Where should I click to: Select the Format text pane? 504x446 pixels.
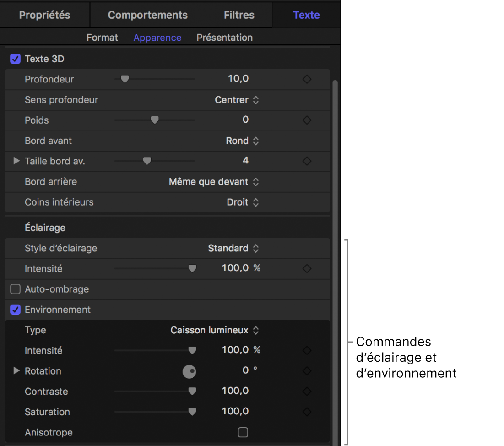click(x=102, y=38)
